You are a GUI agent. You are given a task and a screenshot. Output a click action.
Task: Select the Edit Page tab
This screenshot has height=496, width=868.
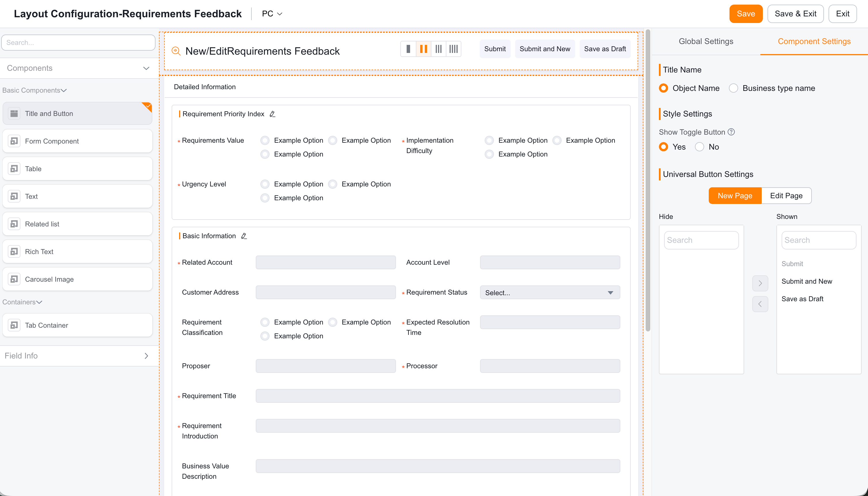786,196
